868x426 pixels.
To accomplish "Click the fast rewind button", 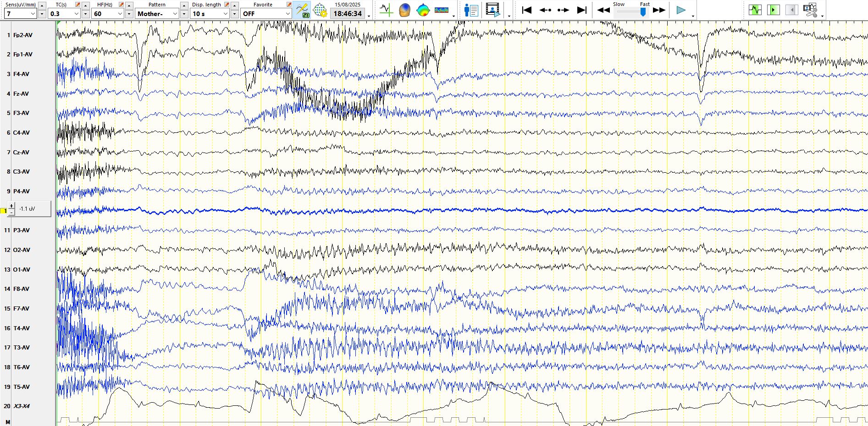I will 603,10.
